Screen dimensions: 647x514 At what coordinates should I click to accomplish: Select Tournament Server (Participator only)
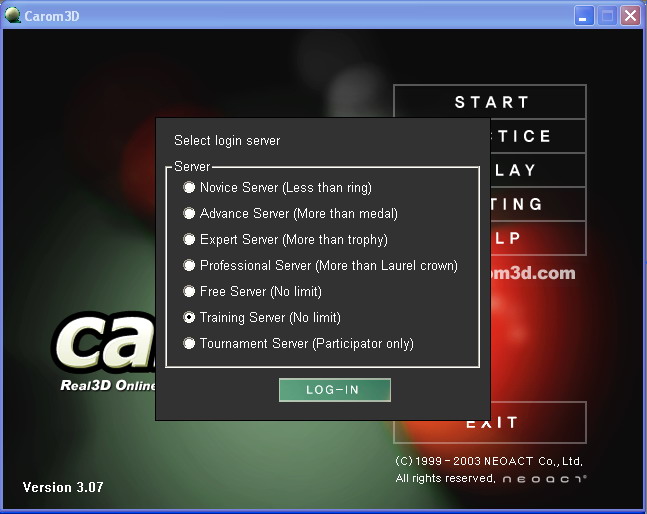click(x=189, y=343)
